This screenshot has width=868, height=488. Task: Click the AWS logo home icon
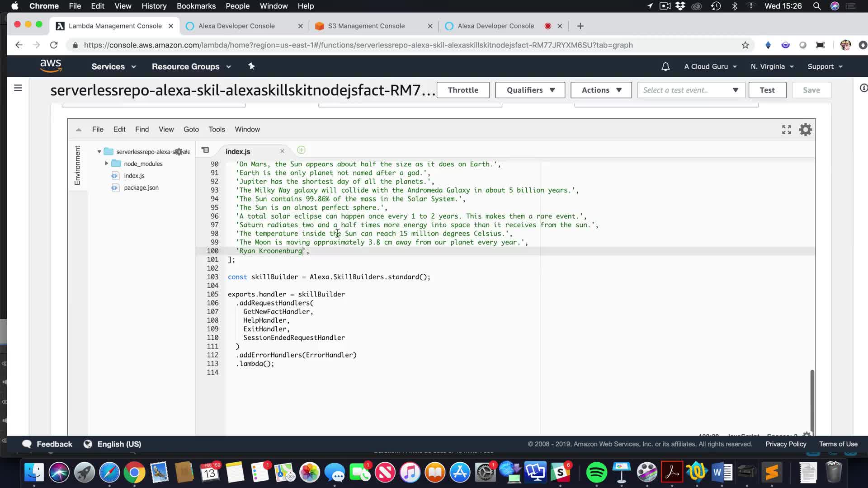[51, 66]
